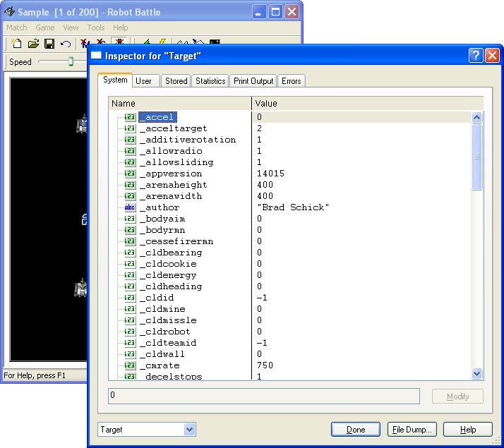Click the question mark help icon in Inspector title bar
Screen dimensions: 504x448
tap(476, 56)
